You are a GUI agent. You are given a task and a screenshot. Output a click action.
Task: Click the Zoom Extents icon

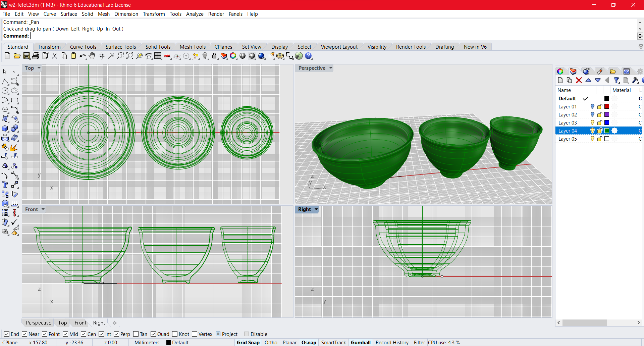[x=130, y=56]
